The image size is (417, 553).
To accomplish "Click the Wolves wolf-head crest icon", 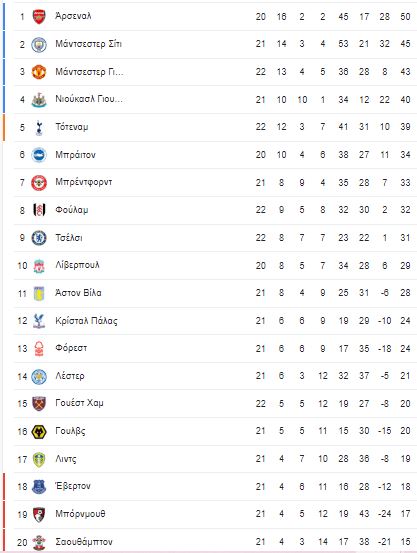I will coord(39,432).
